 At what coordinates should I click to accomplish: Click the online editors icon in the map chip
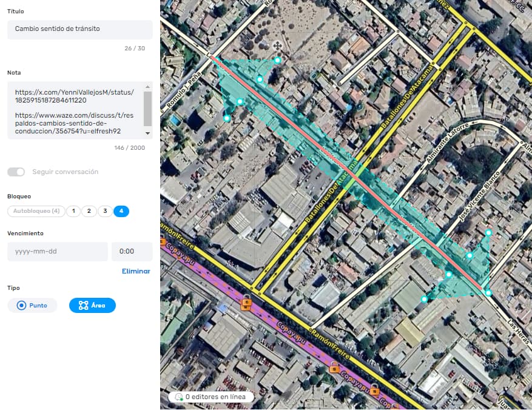(178, 397)
